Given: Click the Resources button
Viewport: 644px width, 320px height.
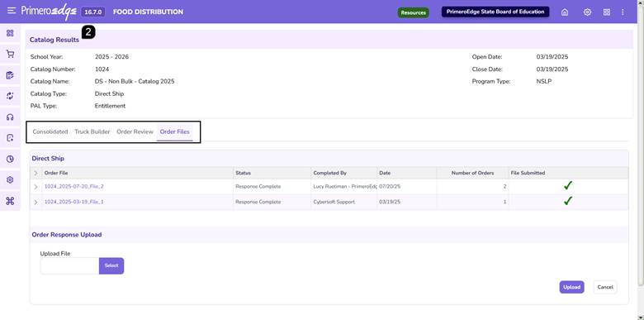Looking at the screenshot, I should pyautogui.click(x=413, y=12).
